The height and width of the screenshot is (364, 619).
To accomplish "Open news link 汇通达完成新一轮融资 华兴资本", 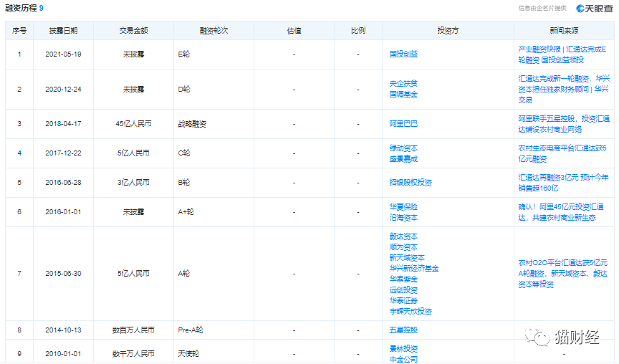I will click(564, 90).
